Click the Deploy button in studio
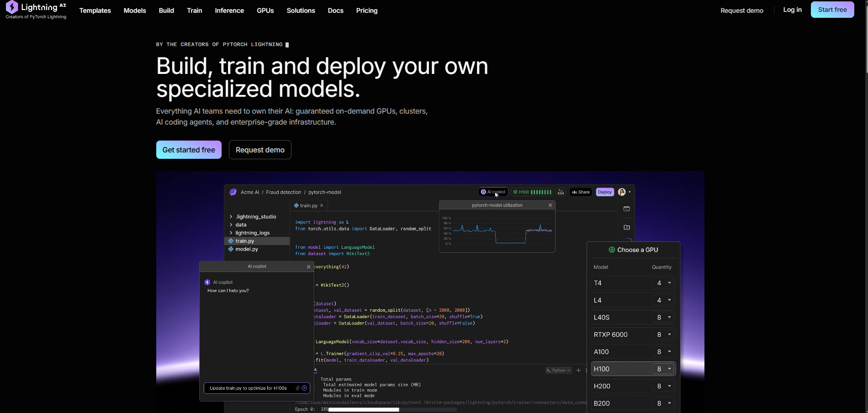Image resolution: width=868 pixels, height=413 pixels. tap(605, 192)
